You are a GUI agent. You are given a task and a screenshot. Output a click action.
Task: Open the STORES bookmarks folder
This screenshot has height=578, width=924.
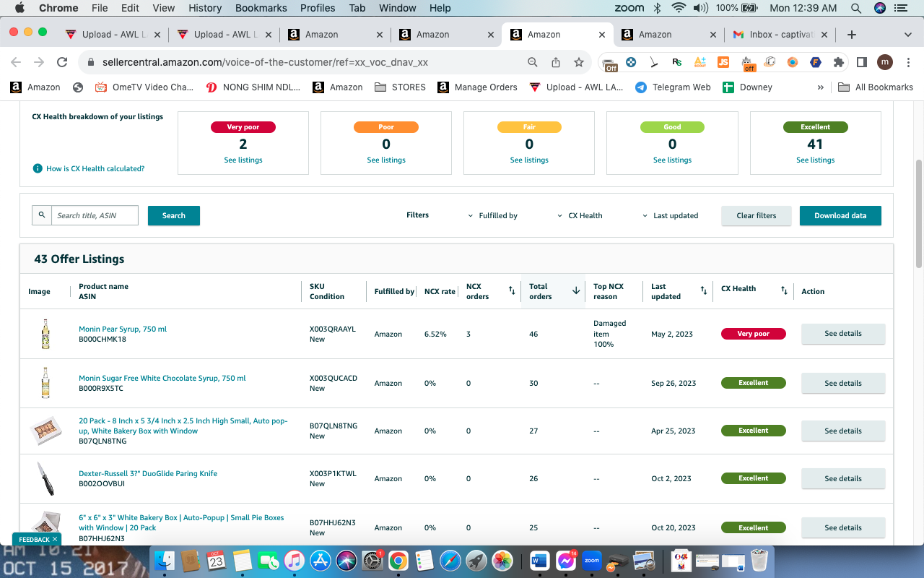coord(401,87)
